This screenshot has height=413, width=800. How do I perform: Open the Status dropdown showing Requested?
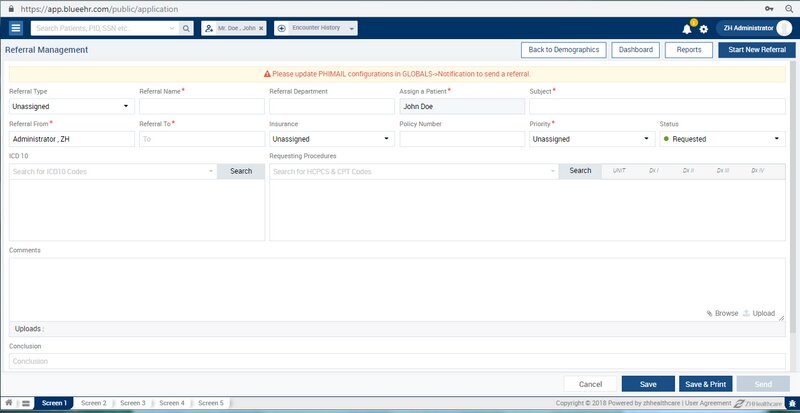pyautogui.click(x=722, y=139)
